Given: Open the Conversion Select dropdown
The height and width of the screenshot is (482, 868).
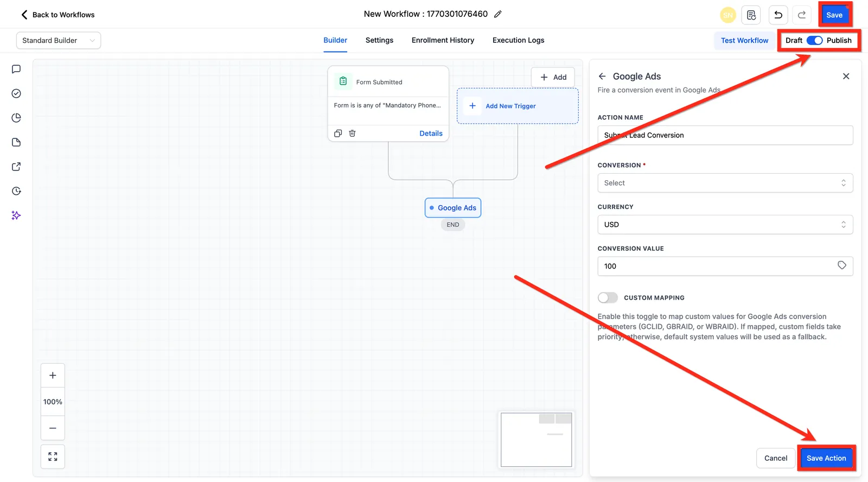Looking at the screenshot, I should 725,183.
